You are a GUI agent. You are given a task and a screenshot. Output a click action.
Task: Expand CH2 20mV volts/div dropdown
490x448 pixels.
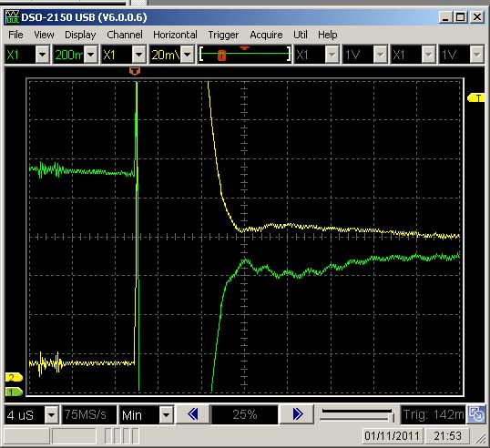(x=188, y=55)
